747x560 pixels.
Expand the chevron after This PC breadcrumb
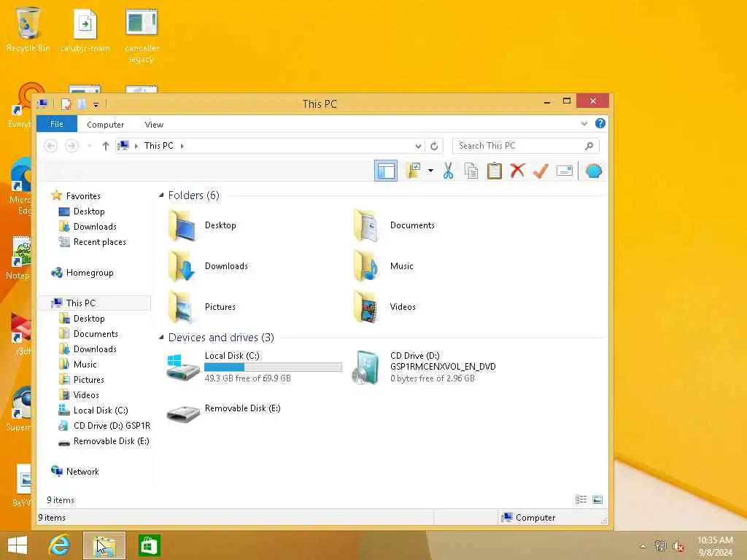click(x=182, y=146)
